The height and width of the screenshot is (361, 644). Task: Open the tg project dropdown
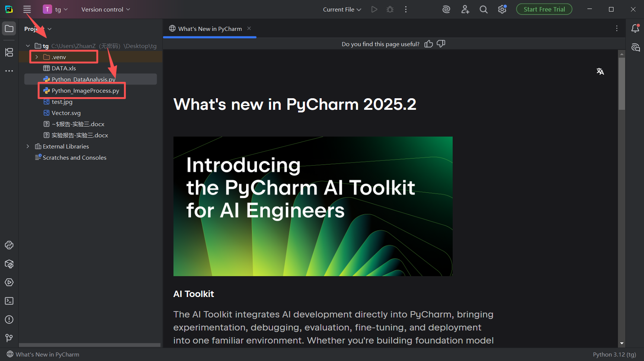pos(55,9)
